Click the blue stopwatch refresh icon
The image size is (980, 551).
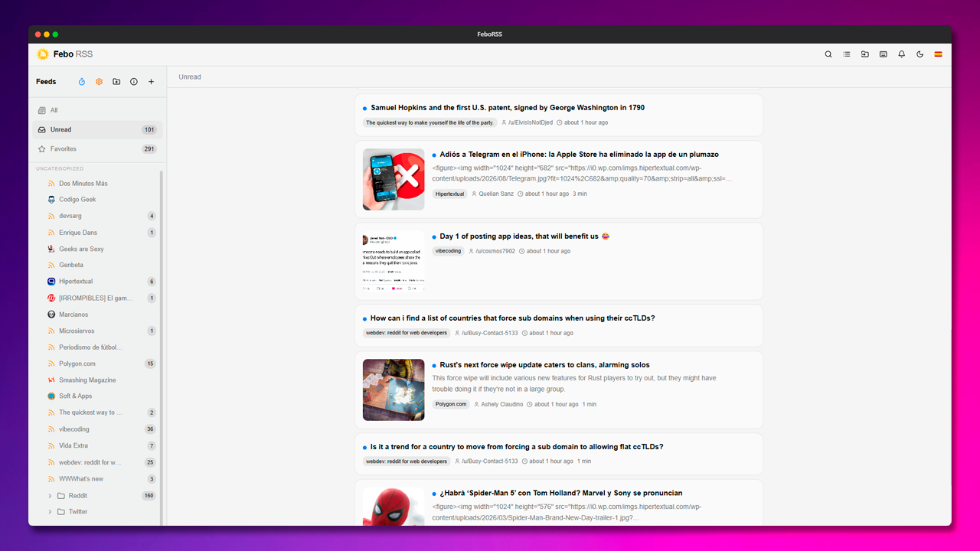point(82,82)
